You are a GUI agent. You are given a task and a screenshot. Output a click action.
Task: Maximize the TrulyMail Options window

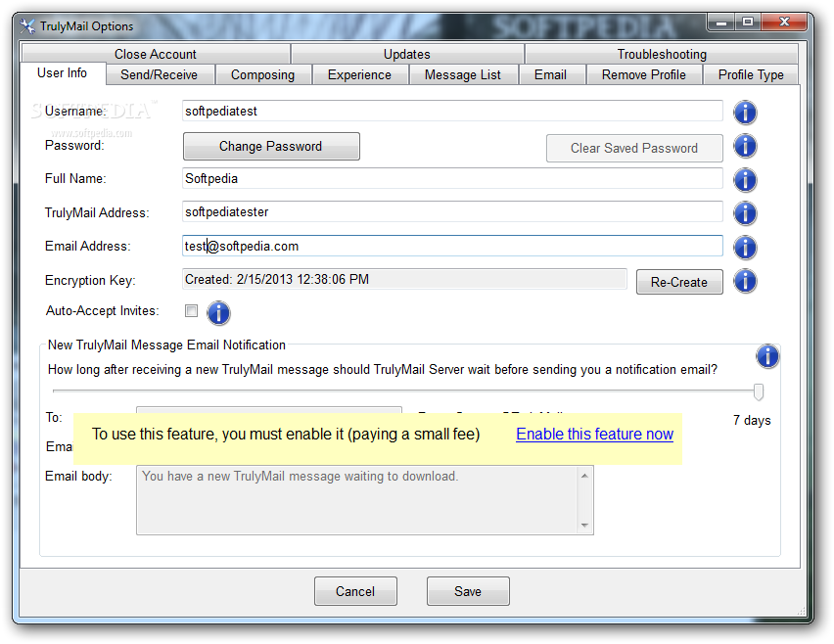pyautogui.click(x=748, y=22)
